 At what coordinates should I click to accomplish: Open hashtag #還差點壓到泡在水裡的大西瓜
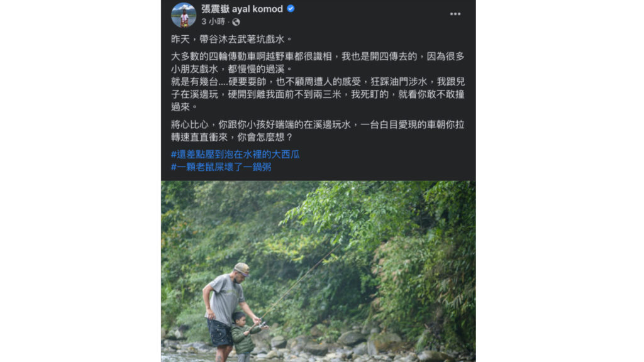[235, 155]
